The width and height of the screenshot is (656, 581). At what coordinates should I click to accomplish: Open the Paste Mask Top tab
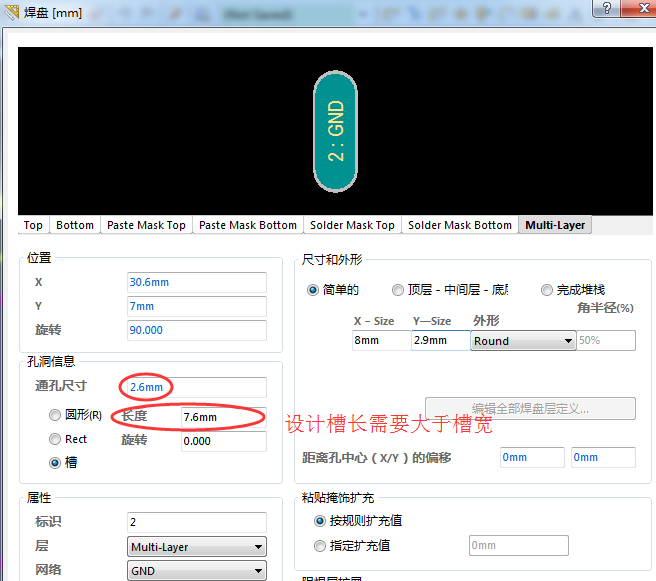click(x=146, y=225)
